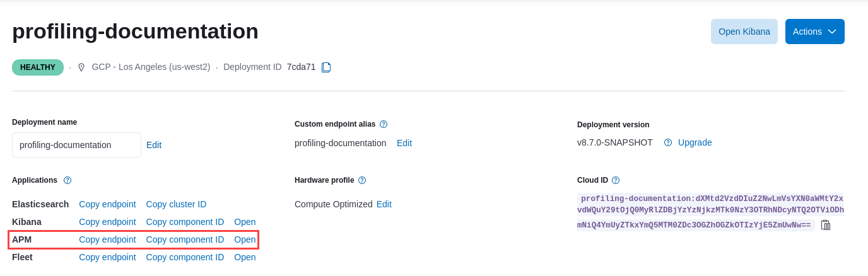Click help icon next to Applications
This screenshot has height=276, width=868.
point(67,180)
